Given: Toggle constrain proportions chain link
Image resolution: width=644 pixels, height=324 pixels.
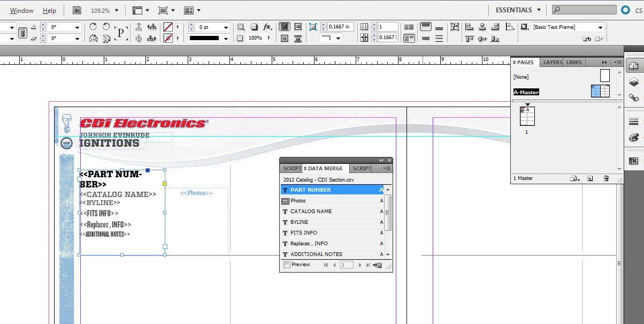Looking at the screenshot, I should [22, 33].
